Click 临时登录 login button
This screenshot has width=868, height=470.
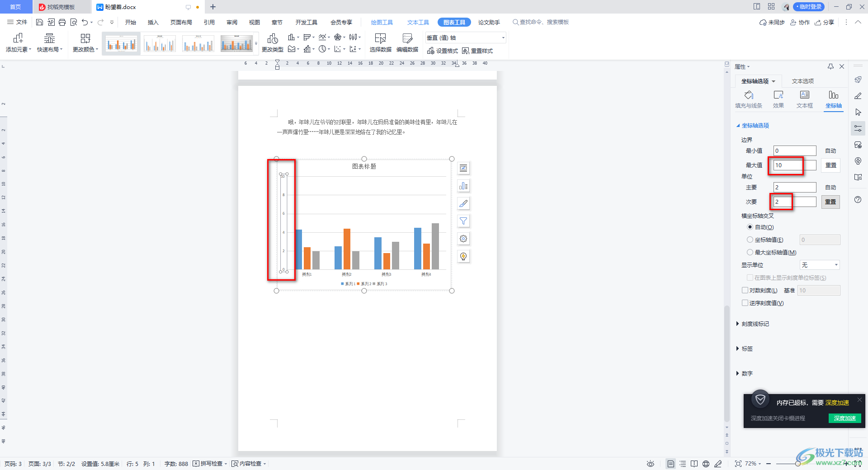tap(810, 7)
